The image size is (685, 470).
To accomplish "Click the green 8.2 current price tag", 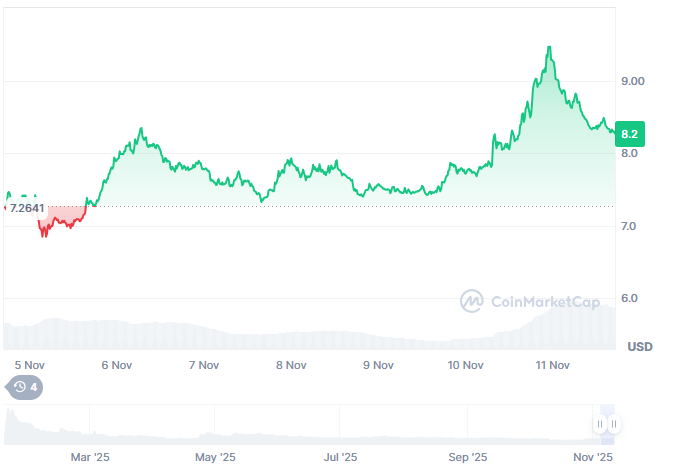I will click(630, 133).
